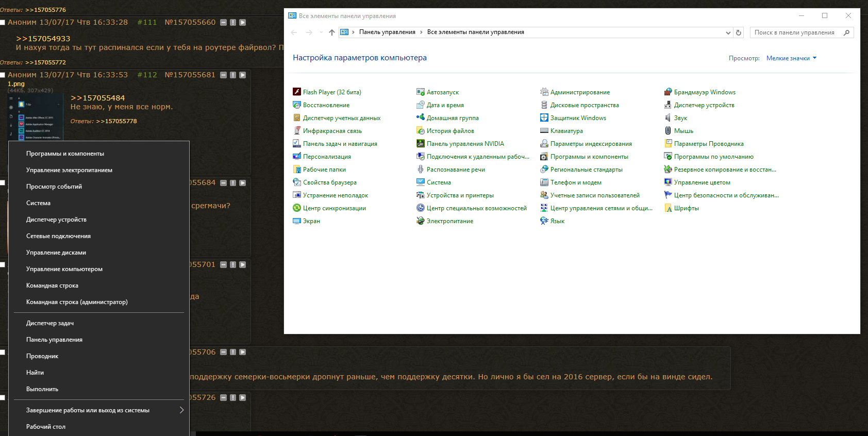Expand the address bar history dropdown
The image size is (868, 436).
(728, 32)
